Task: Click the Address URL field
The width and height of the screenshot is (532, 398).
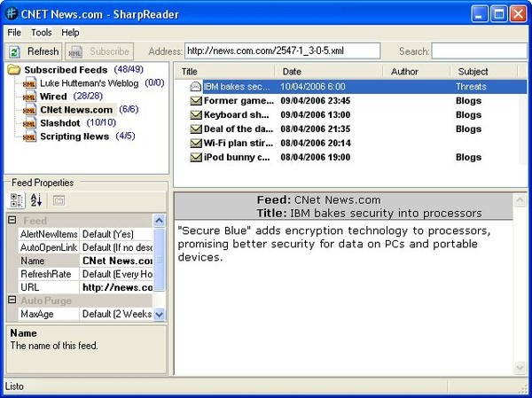Action: pyautogui.click(x=283, y=51)
